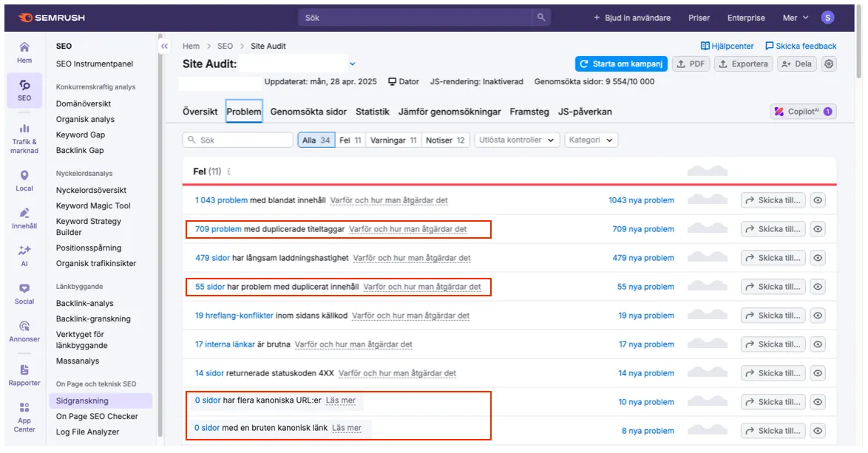Screen dimensions: 868x453
Task: Switch to Jämför genomsökningar tab
Action: click(450, 111)
